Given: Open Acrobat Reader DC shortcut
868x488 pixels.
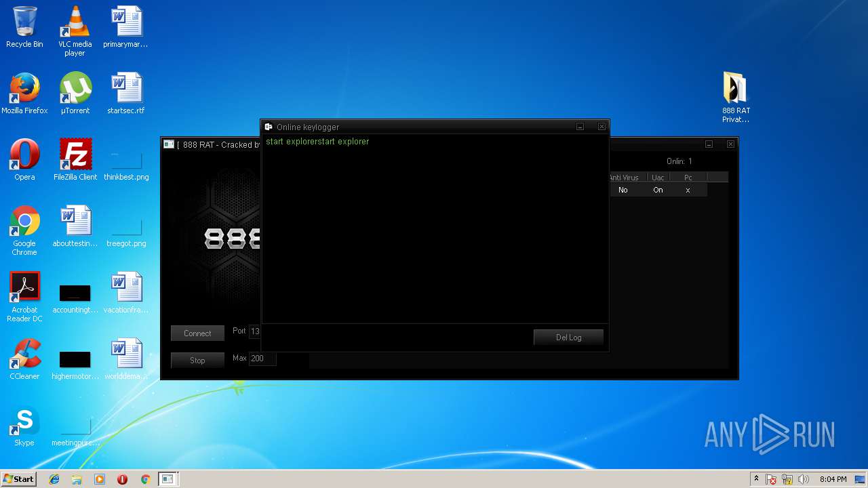Looking at the screenshot, I should click(x=24, y=297).
